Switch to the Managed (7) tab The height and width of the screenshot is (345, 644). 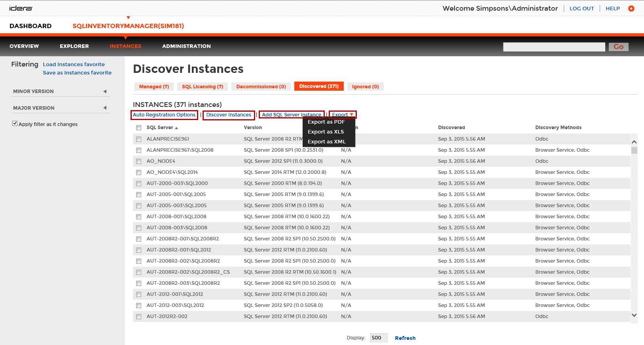pyautogui.click(x=154, y=86)
